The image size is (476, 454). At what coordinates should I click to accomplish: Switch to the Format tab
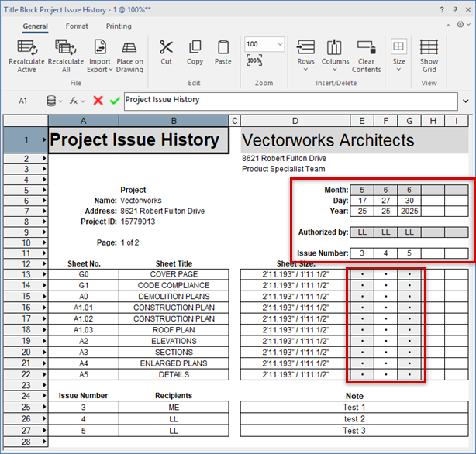click(77, 26)
